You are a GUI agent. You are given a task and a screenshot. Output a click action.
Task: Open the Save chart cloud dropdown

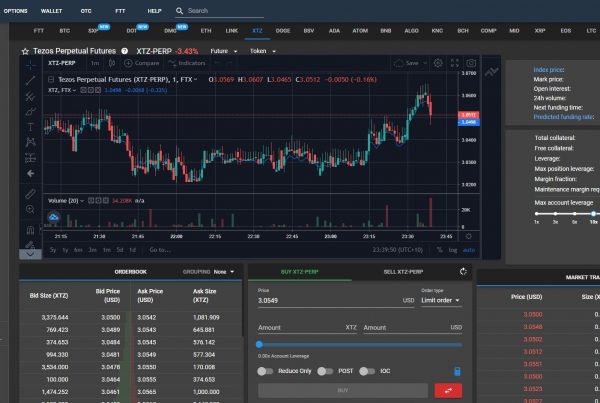click(x=410, y=63)
